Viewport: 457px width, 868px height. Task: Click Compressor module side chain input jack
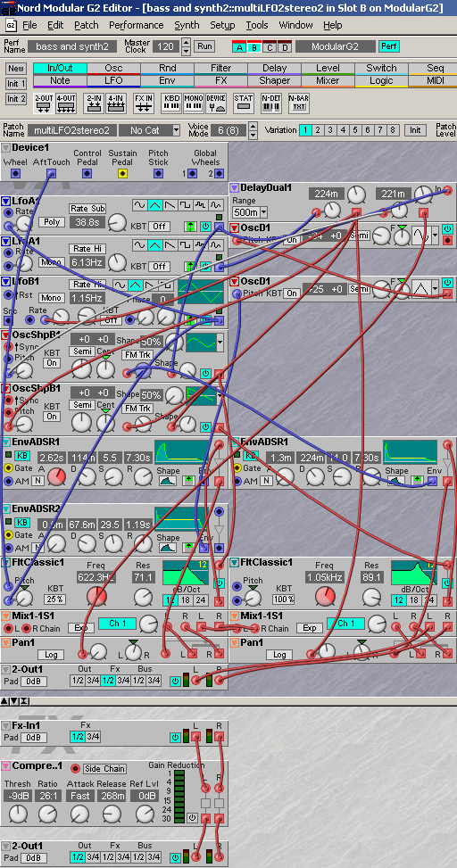74,768
